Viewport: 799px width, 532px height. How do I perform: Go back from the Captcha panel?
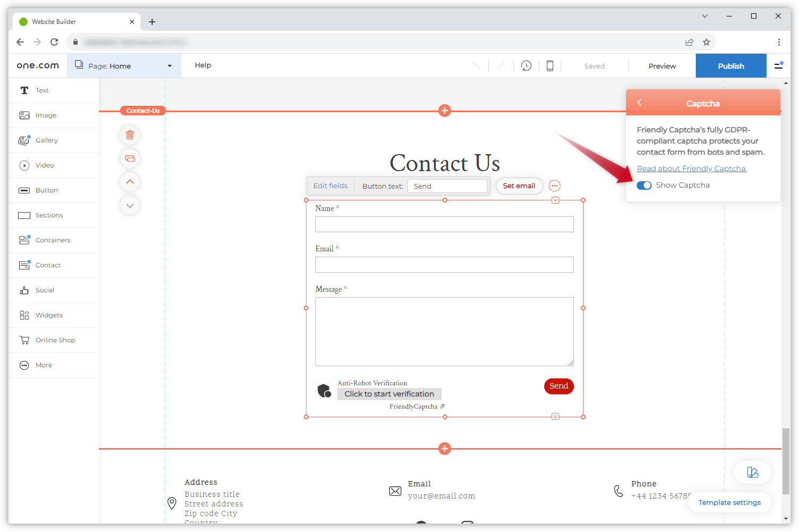(639, 103)
